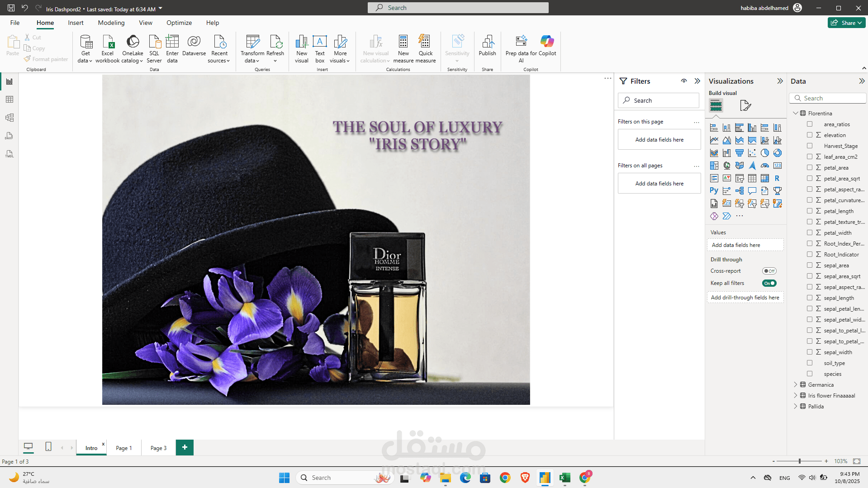This screenshot has width=868, height=488.
Task: Click the Quick measure icon
Action: coord(425,49)
